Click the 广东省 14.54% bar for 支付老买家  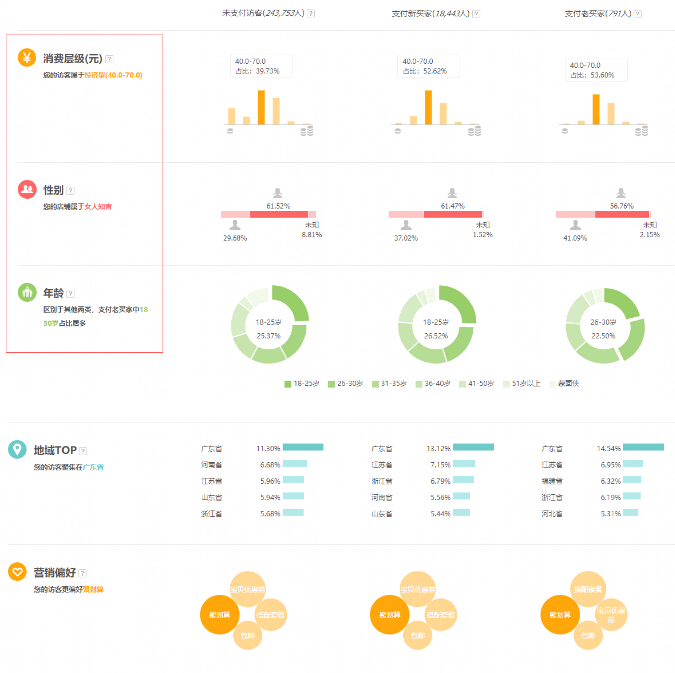click(643, 448)
